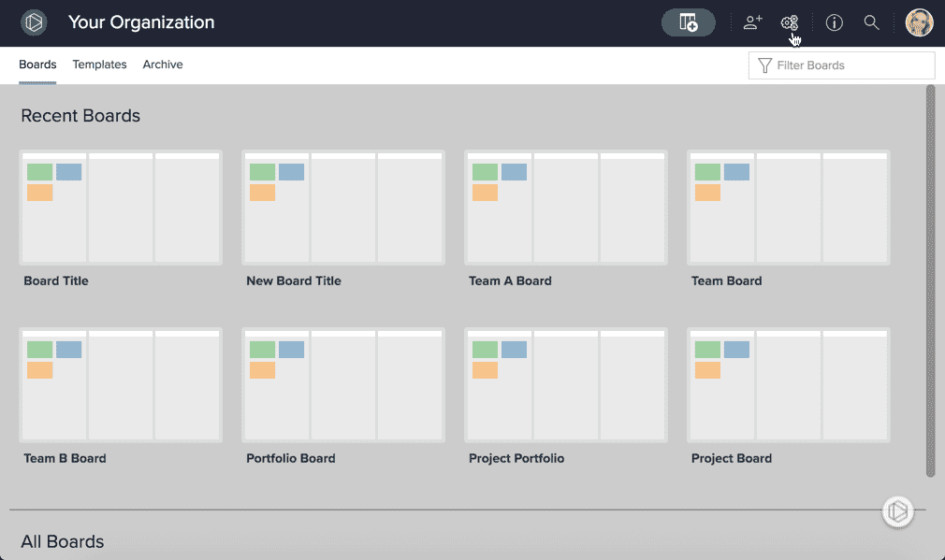Screen dimensions: 945x560
Task: Click the "Portfolio Board" label
Action: (x=290, y=458)
